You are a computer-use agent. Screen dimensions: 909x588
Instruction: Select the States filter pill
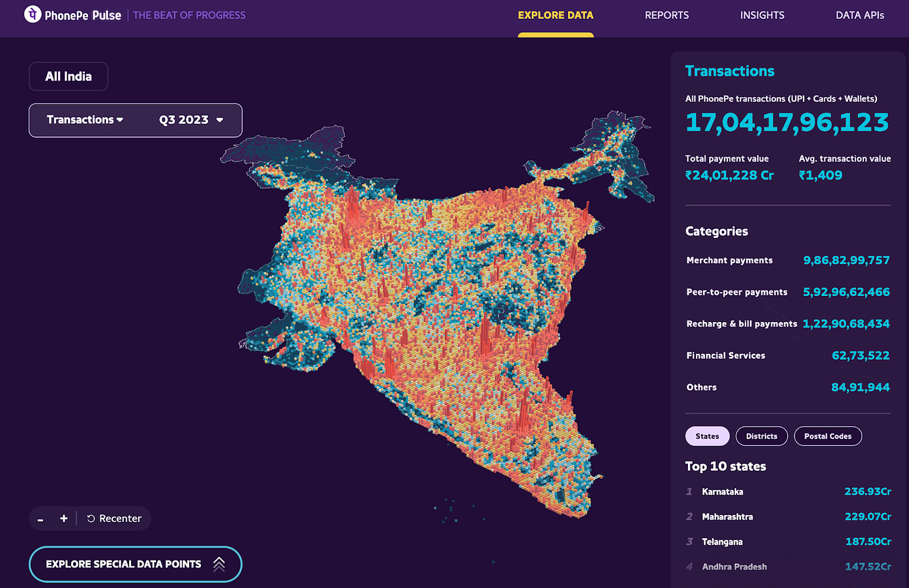pos(707,436)
